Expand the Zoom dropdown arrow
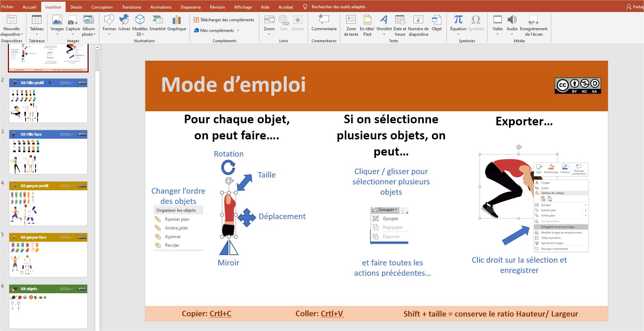This screenshot has height=331, width=644. coord(269,34)
